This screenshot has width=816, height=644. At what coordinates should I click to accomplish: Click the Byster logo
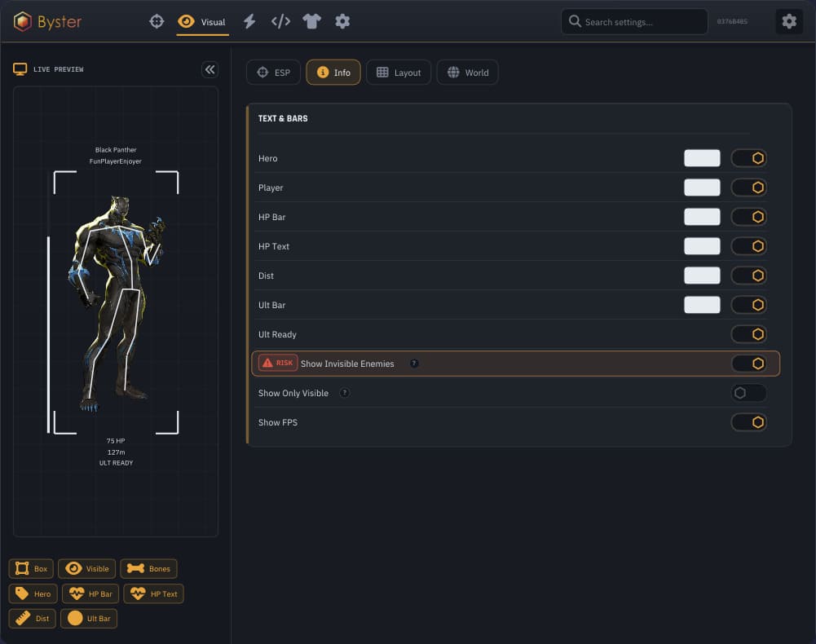pyautogui.click(x=47, y=21)
